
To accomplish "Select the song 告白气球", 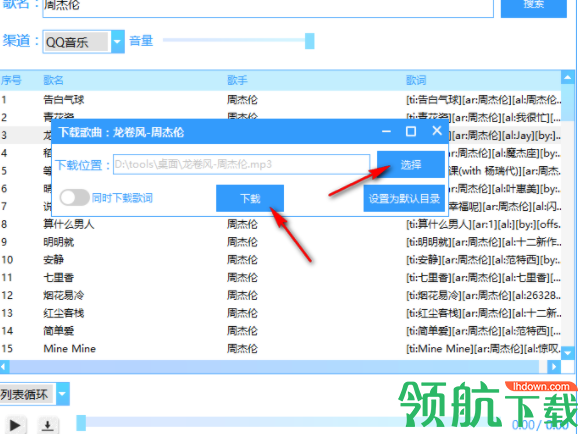I will click(64, 100).
